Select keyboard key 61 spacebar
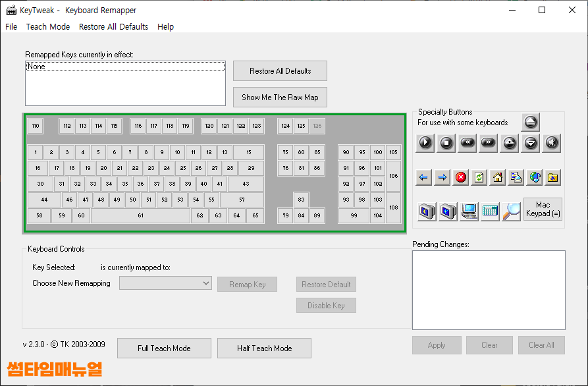 (141, 215)
